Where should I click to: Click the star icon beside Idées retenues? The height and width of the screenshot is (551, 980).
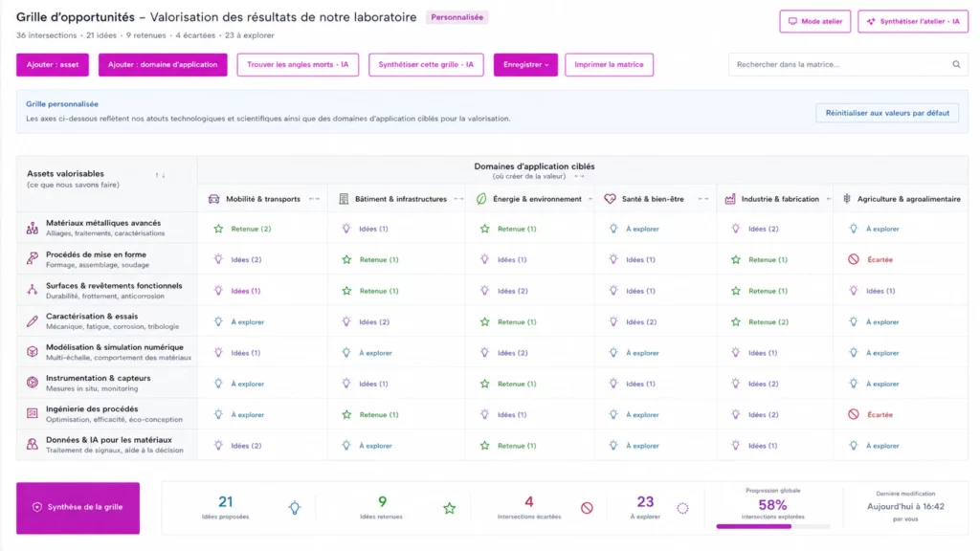(450, 508)
